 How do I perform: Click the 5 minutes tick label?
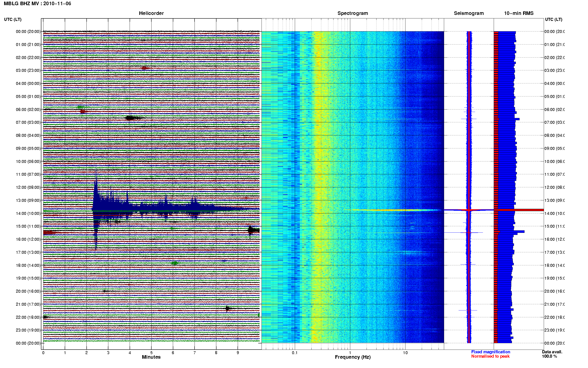point(151,353)
